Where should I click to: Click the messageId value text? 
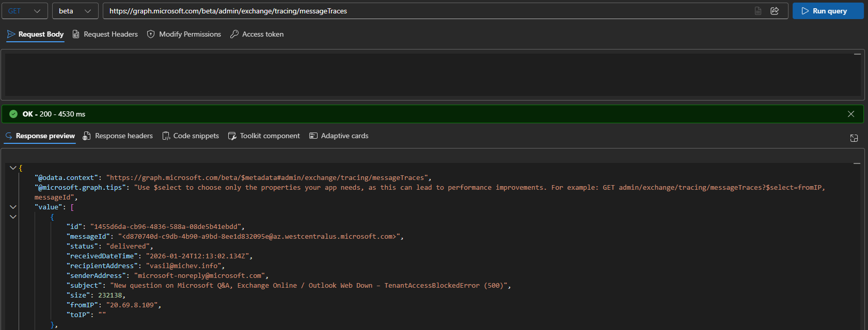(x=259, y=237)
